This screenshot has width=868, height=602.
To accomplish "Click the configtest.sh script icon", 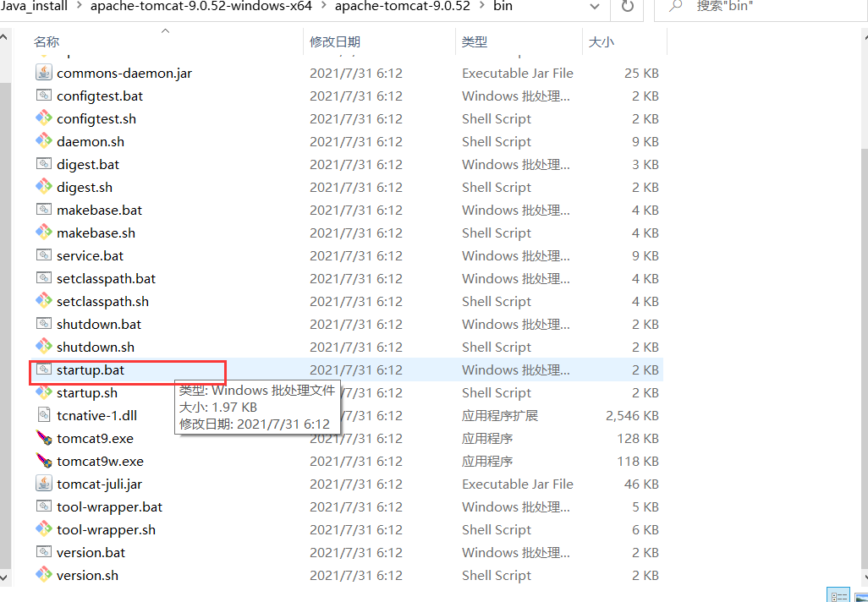I will (44, 118).
